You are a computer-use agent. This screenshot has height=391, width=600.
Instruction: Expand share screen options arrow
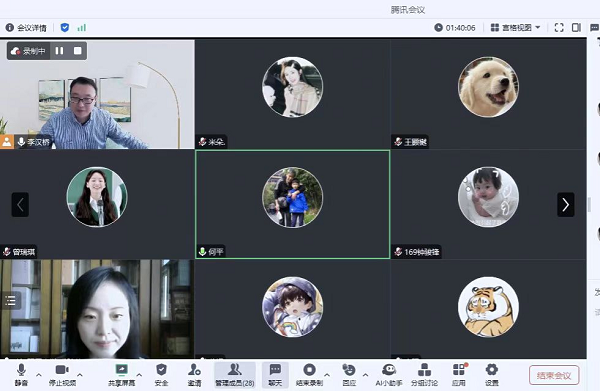[139, 375]
